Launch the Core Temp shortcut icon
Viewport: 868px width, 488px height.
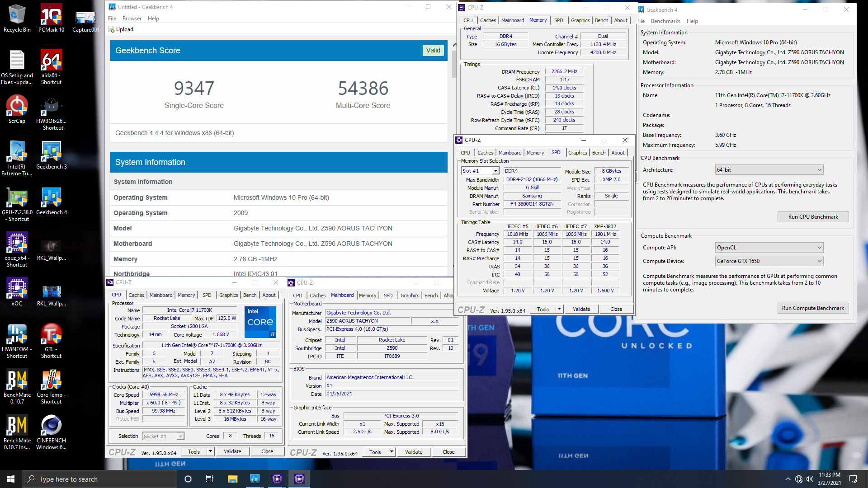(x=51, y=387)
